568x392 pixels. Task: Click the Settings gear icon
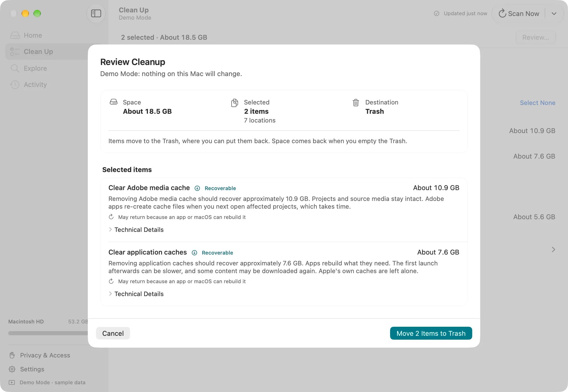pyautogui.click(x=12, y=369)
